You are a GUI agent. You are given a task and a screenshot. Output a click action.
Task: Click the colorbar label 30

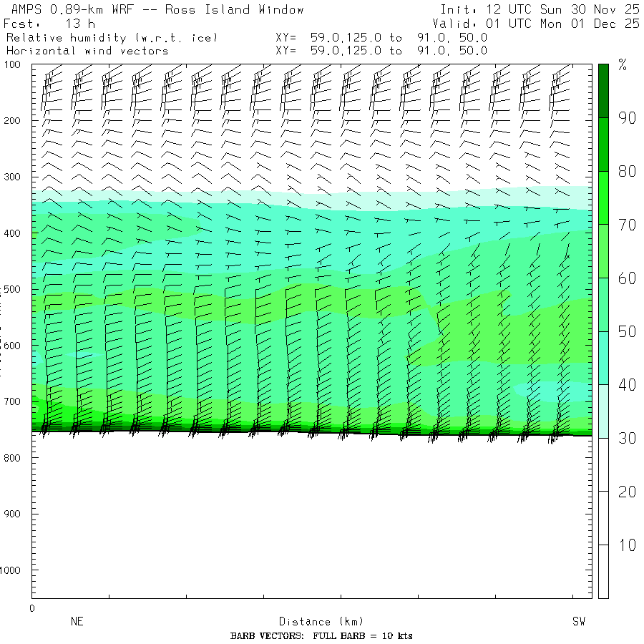click(x=627, y=438)
